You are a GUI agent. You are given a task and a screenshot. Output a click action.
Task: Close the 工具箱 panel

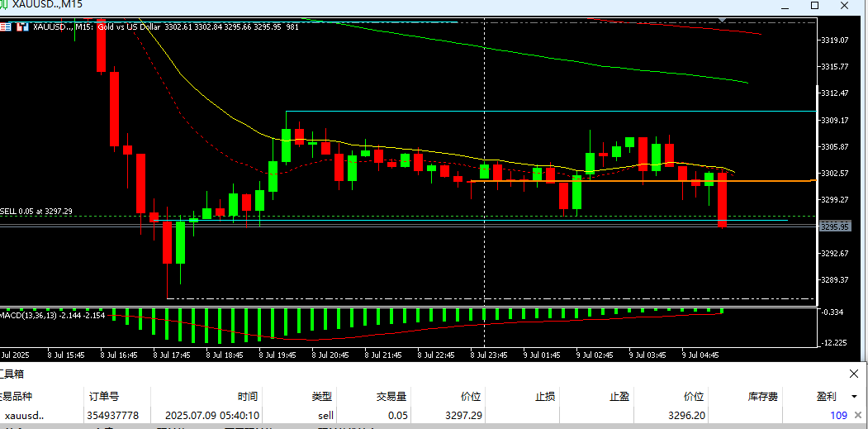pos(854,374)
